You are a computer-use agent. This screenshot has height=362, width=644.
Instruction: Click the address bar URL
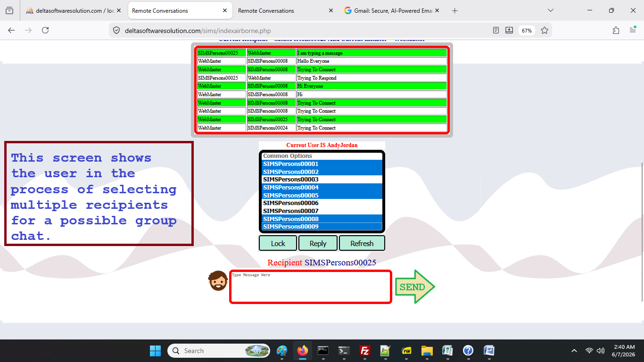click(x=198, y=31)
